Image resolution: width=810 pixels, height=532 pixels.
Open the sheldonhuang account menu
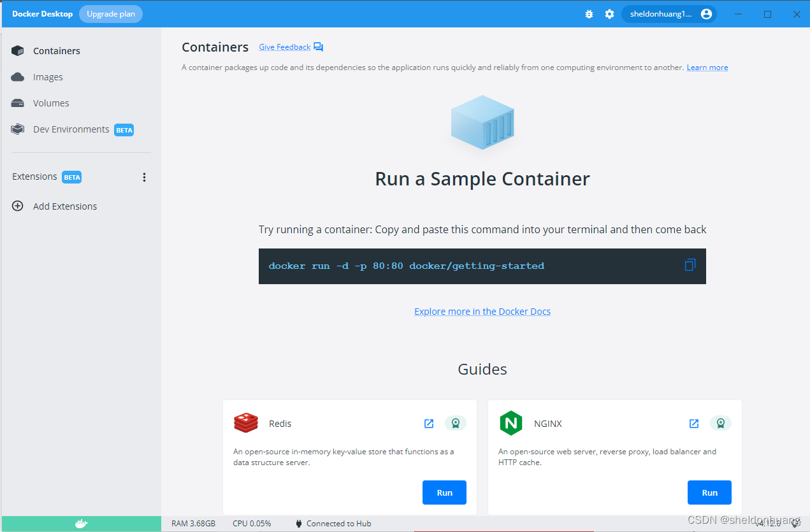(x=669, y=14)
